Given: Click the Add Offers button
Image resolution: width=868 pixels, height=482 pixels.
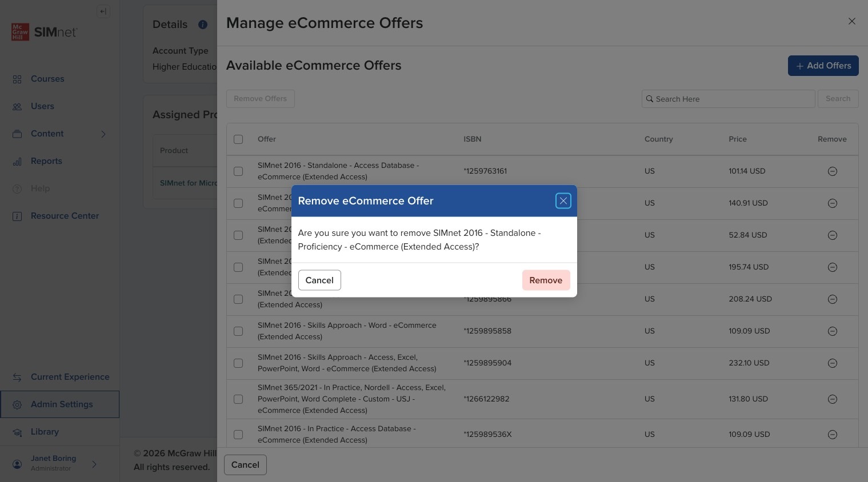Looking at the screenshot, I should (823, 66).
